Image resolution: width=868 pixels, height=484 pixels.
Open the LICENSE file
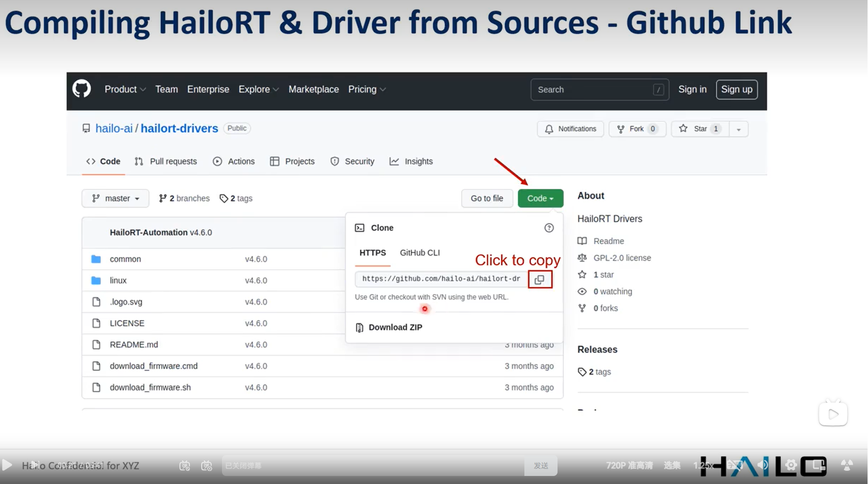click(x=127, y=323)
